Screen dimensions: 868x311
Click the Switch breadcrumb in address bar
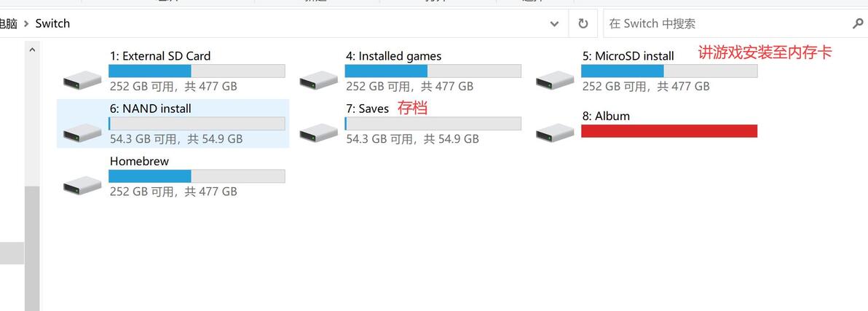(x=53, y=23)
